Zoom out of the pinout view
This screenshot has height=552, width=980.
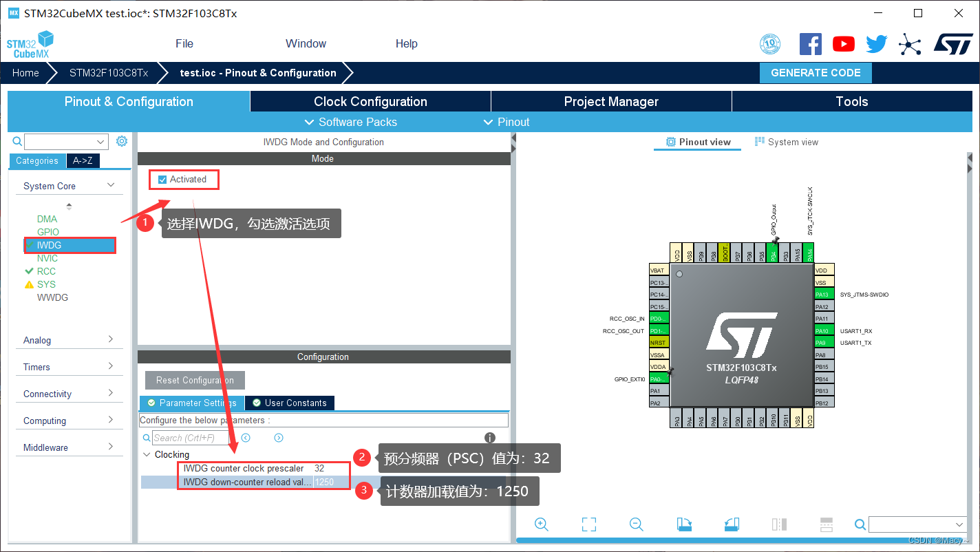(x=637, y=524)
